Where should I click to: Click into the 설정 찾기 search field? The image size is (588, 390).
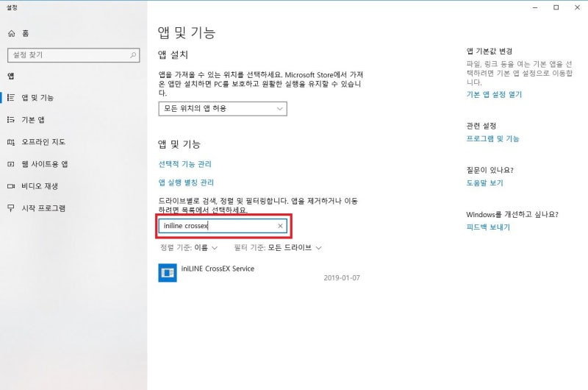(x=73, y=55)
